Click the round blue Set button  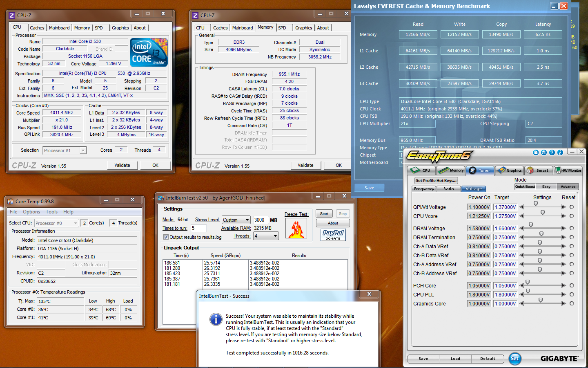pos(514,359)
